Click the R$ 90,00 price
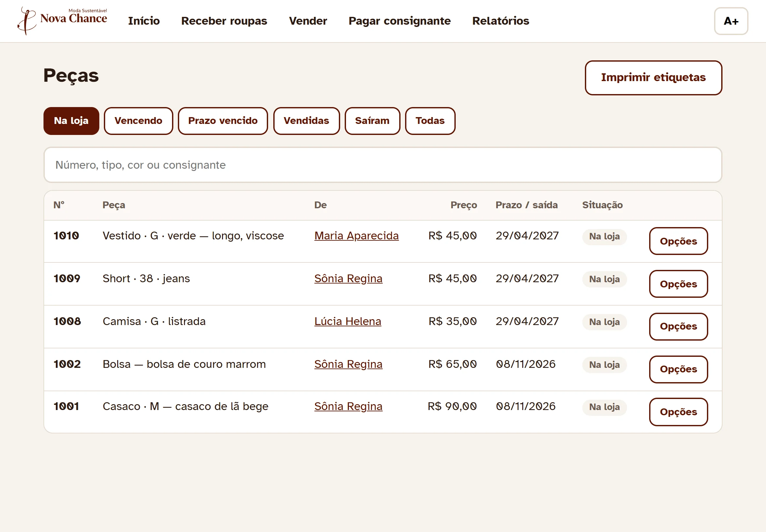 click(452, 406)
